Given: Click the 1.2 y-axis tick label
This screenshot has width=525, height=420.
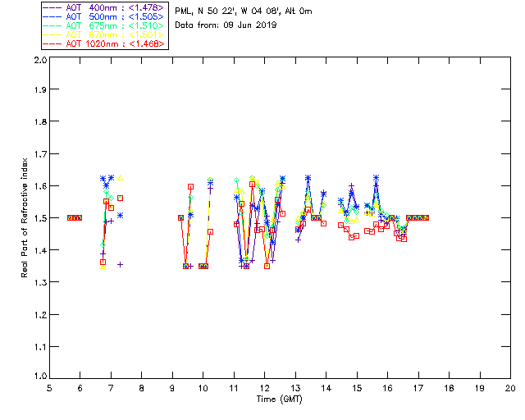Looking at the screenshot, I should 40,315.
